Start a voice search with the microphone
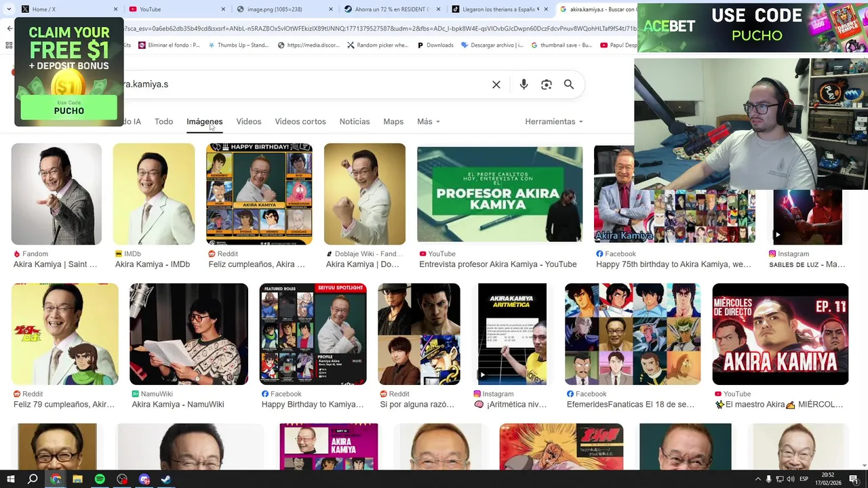This screenshot has height=488, width=868. (x=524, y=85)
